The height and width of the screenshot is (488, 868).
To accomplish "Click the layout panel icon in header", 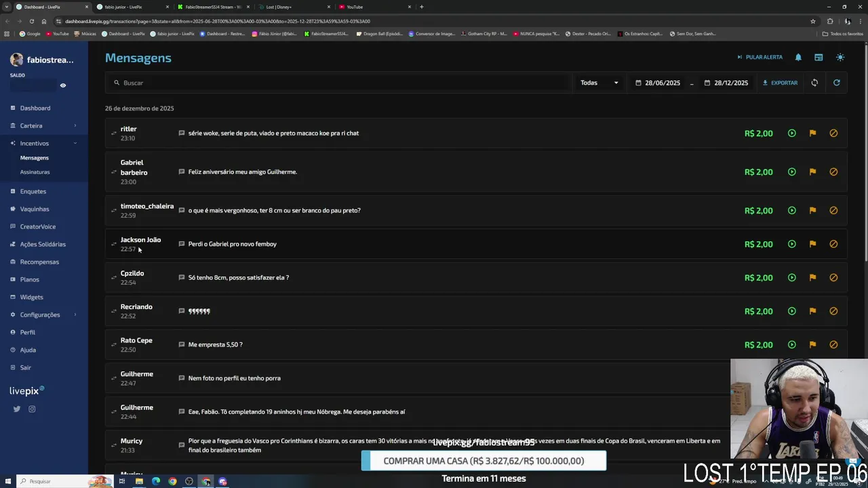I will [818, 58].
